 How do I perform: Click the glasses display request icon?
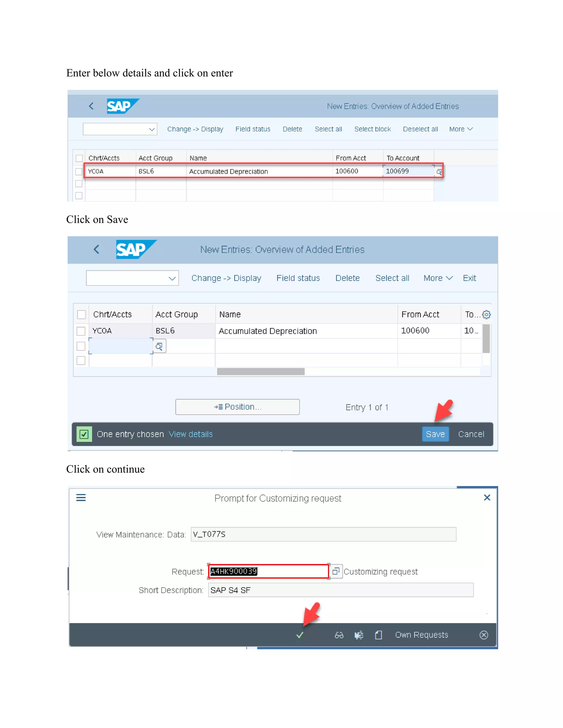tap(339, 635)
